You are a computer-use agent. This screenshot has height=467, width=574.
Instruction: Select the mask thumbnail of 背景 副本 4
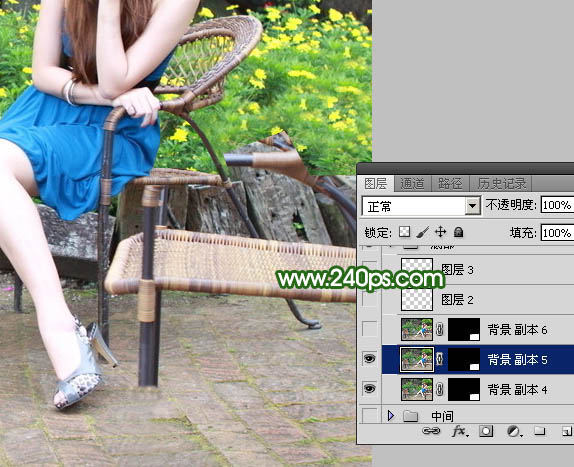pos(464,389)
